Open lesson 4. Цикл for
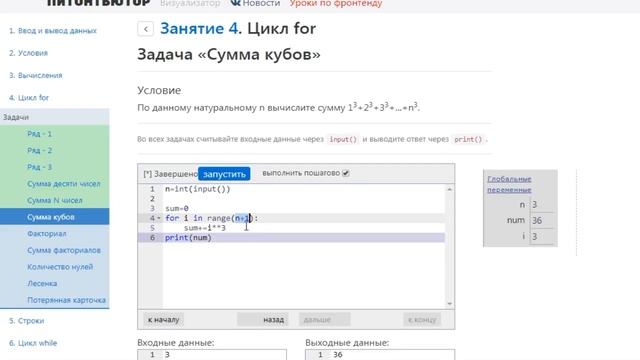The image size is (640, 360). pyautogui.click(x=29, y=98)
